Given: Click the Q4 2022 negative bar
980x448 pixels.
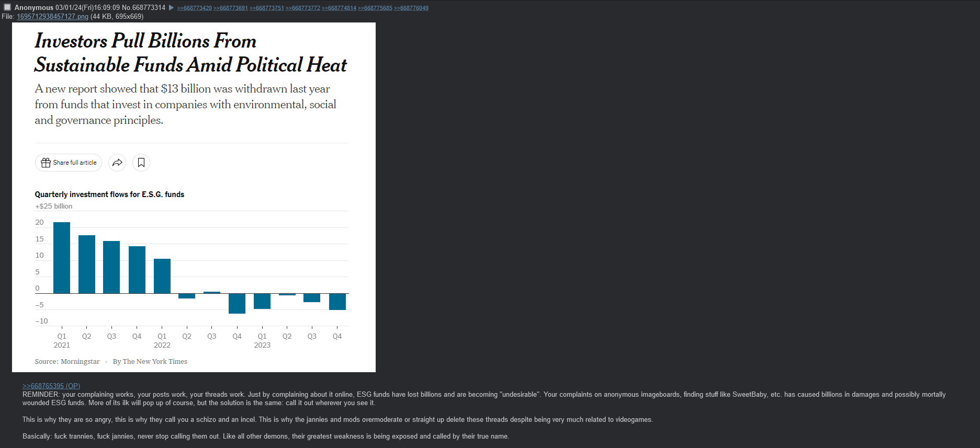Looking at the screenshot, I should click(x=237, y=303).
